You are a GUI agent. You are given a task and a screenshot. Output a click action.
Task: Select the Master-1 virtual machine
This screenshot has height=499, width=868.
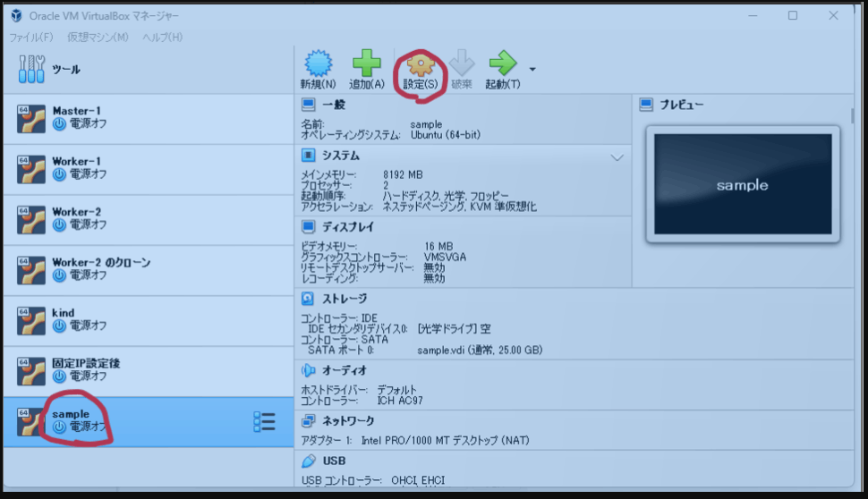coord(149,119)
